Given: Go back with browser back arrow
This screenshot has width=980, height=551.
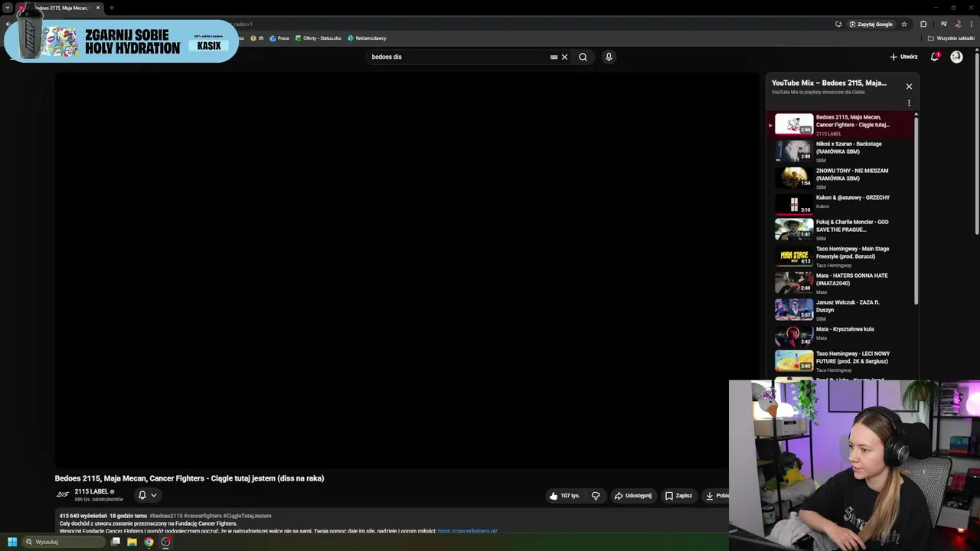Looking at the screenshot, I should [x=8, y=24].
